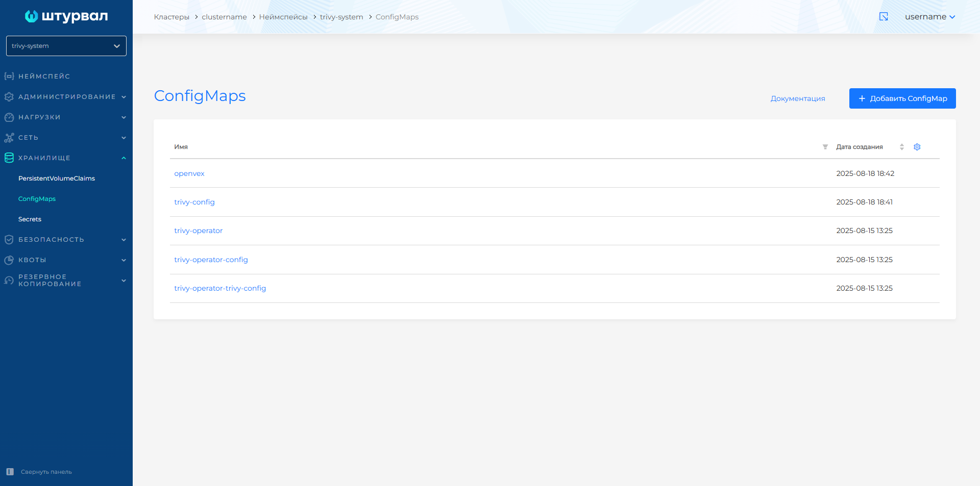The image size is (980, 486).
Task: Open PersistentVolumeClaims in the sidebar
Action: [57, 178]
